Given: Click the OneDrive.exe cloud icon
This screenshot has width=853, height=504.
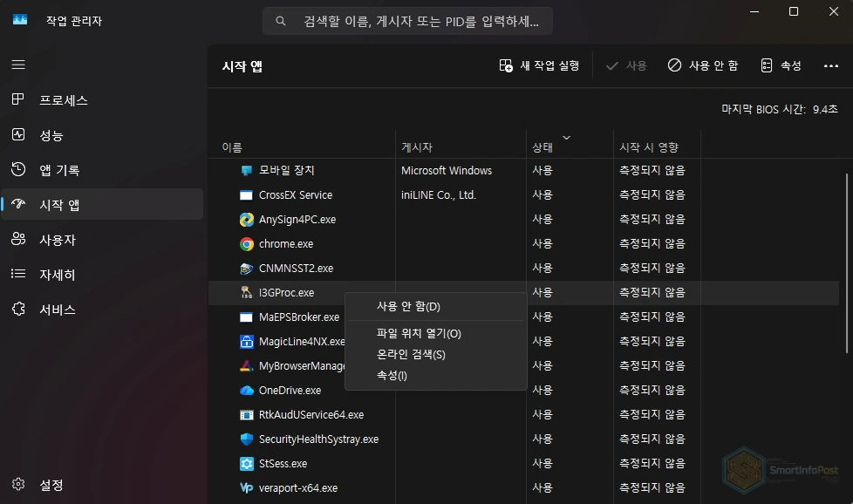Looking at the screenshot, I should click(247, 391).
